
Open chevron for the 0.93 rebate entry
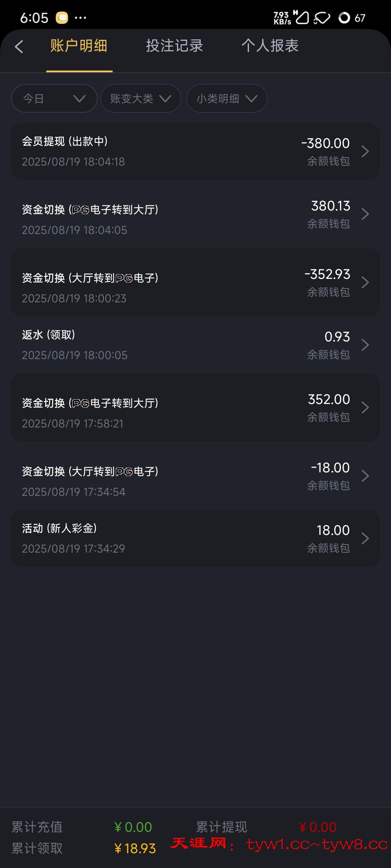coord(365,345)
